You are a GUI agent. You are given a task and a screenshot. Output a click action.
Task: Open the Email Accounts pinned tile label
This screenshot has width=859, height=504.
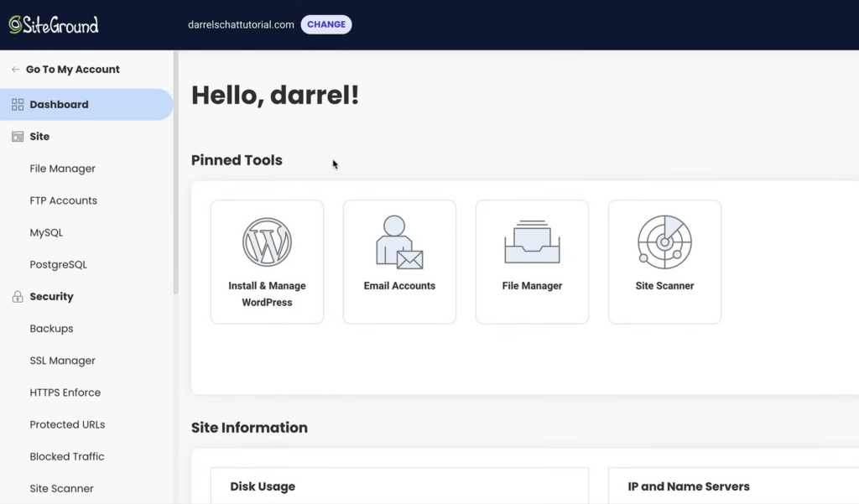coord(399,286)
